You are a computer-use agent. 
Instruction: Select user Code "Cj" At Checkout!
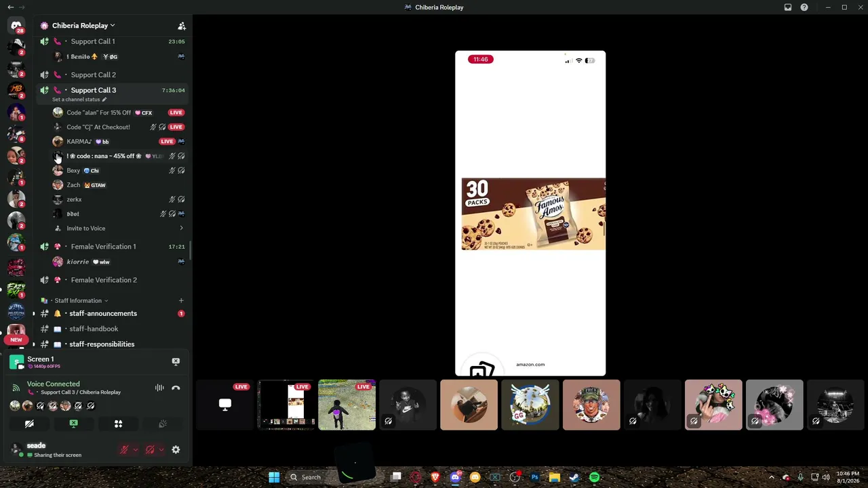(x=119, y=127)
